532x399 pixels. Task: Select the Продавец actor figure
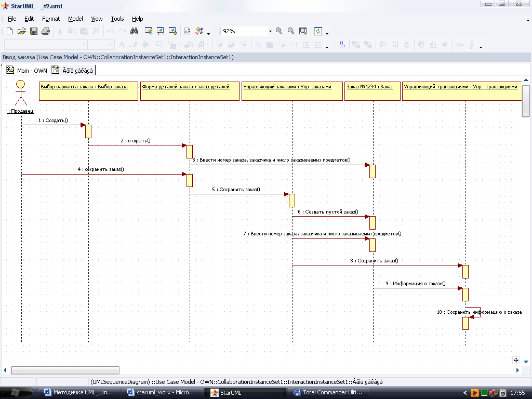click(21, 92)
